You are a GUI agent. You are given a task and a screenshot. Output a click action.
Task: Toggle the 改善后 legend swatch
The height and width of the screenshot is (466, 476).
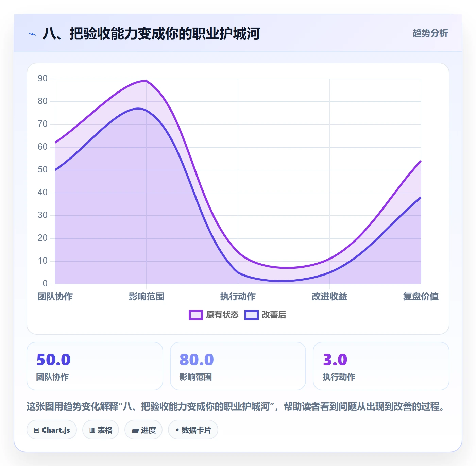pyautogui.click(x=252, y=315)
